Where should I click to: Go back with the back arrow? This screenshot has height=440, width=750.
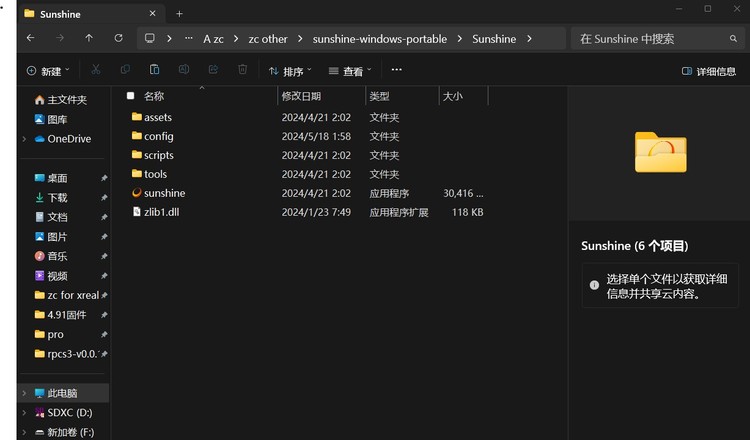tap(31, 38)
